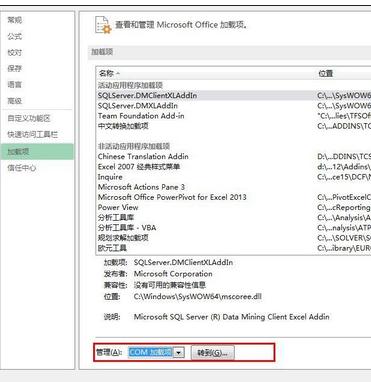Select Chinese Translation Addin row

point(233,156)
